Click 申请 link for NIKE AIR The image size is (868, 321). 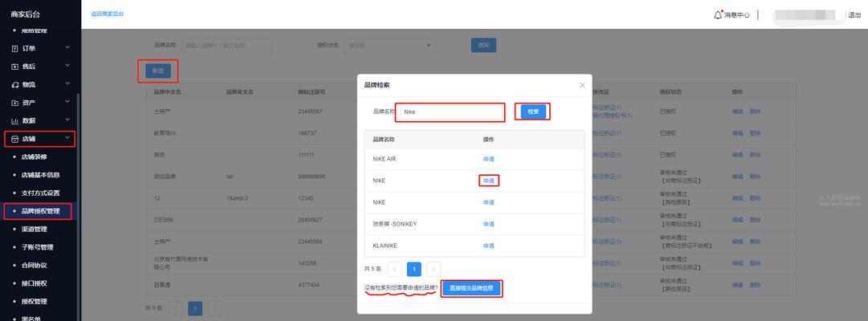tap(489, 159)
